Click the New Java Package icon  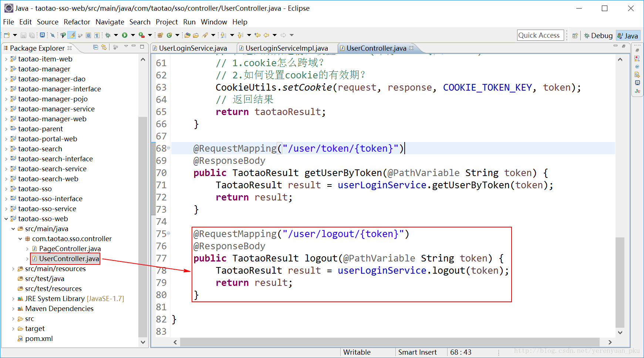point(161,35)
